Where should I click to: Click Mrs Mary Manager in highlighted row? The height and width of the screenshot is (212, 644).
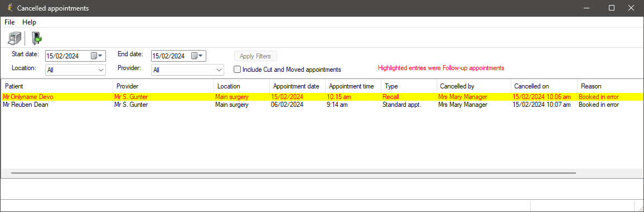tap(463, 97)
